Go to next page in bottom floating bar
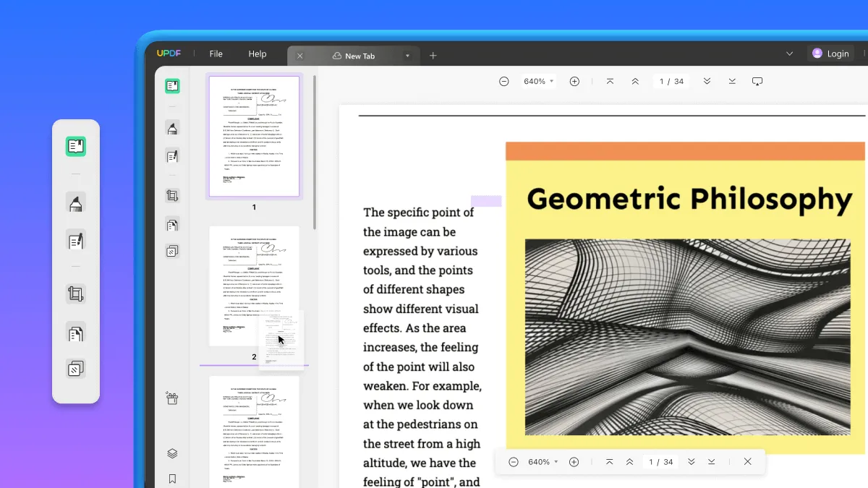 tap(692, 462)
